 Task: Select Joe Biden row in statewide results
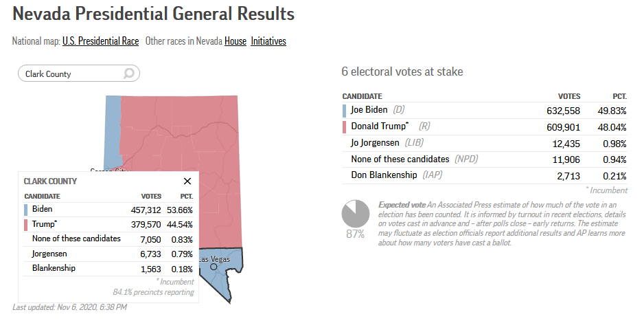point(484,110)
